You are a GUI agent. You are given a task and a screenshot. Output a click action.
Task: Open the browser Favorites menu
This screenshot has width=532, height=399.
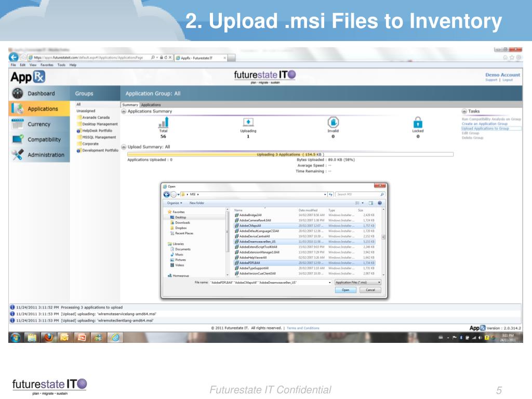[x=47, y=65]
